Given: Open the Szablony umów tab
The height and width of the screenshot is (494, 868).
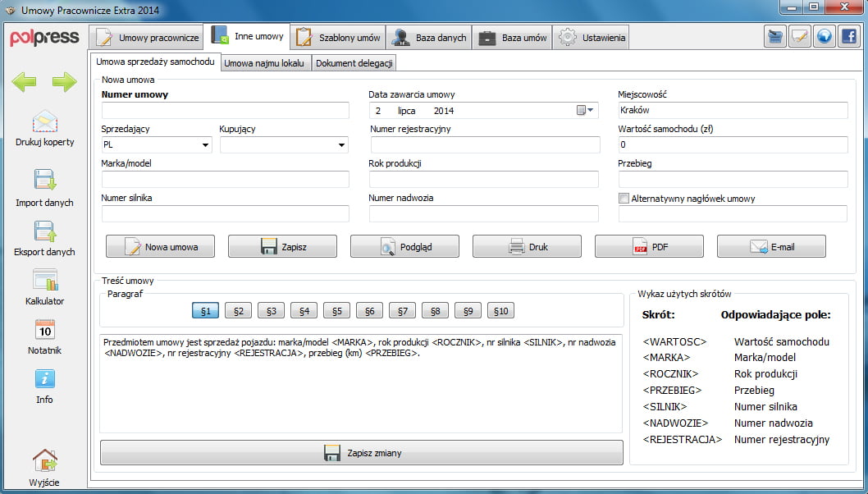Looking at the screenshot, I should tap(339, 38).
